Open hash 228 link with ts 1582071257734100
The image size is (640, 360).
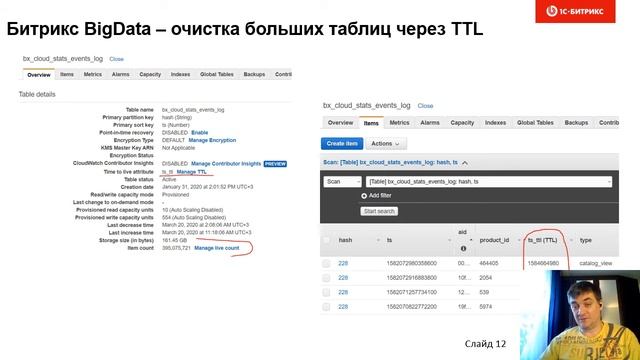point(343,292)
